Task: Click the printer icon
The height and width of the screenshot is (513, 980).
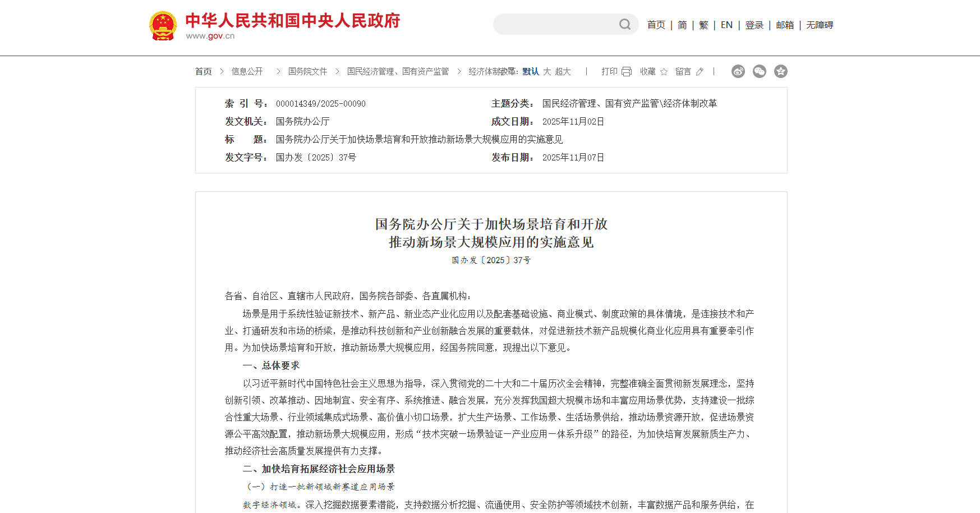Action: (627, 72)
